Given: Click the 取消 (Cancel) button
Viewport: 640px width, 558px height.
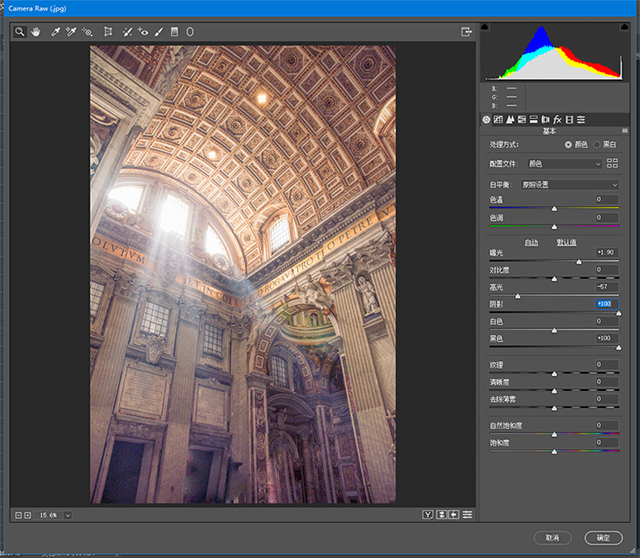Looking at the screenshot, I should tap(553, 538).
